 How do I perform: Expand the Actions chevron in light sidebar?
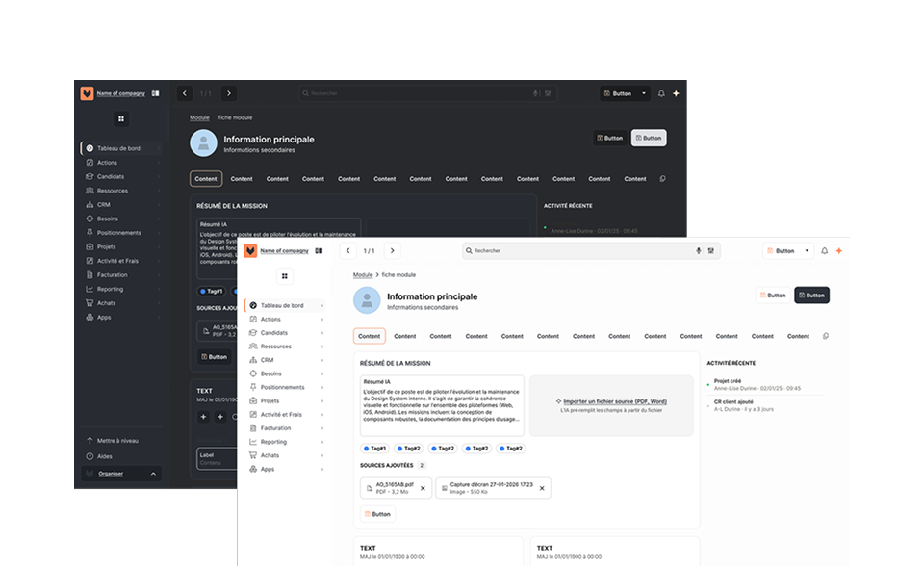[322, 319]
